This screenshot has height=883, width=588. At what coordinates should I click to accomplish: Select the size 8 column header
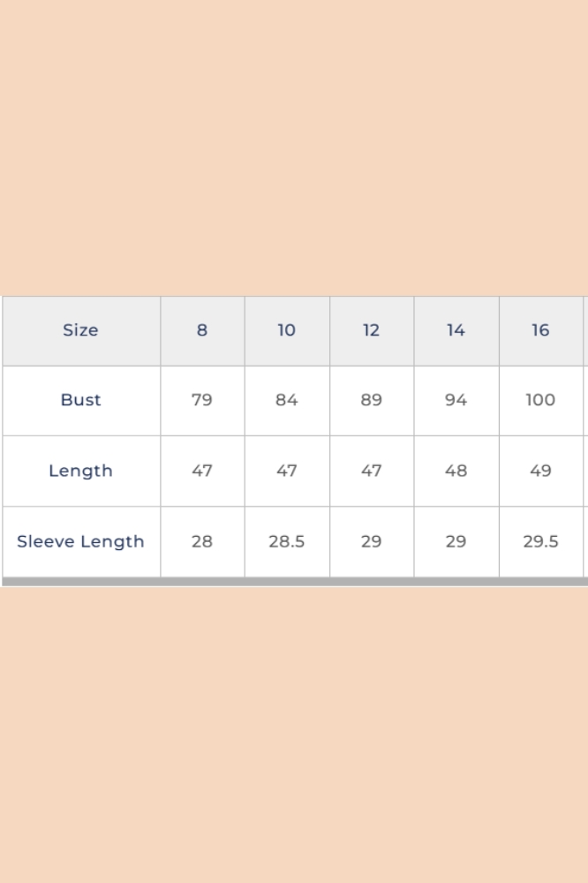[202, 330]
